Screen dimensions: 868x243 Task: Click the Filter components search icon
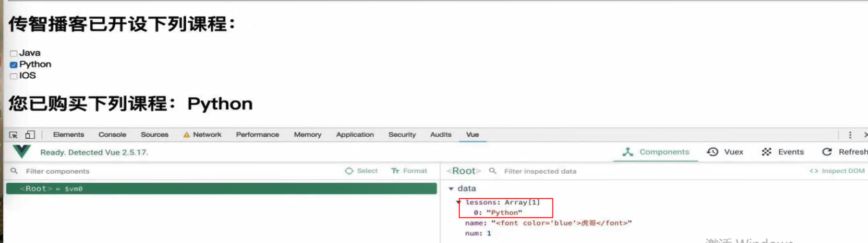pos(14,171)
